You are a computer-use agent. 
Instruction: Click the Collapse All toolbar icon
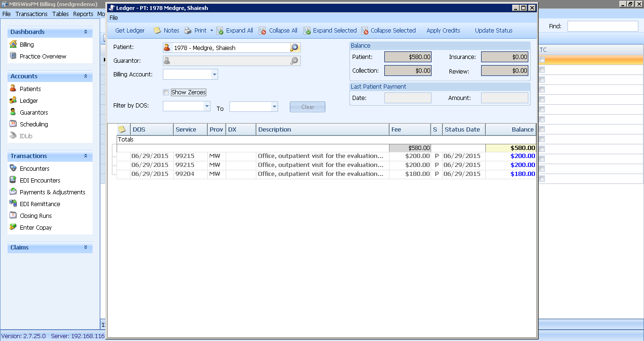coord(263,31)
